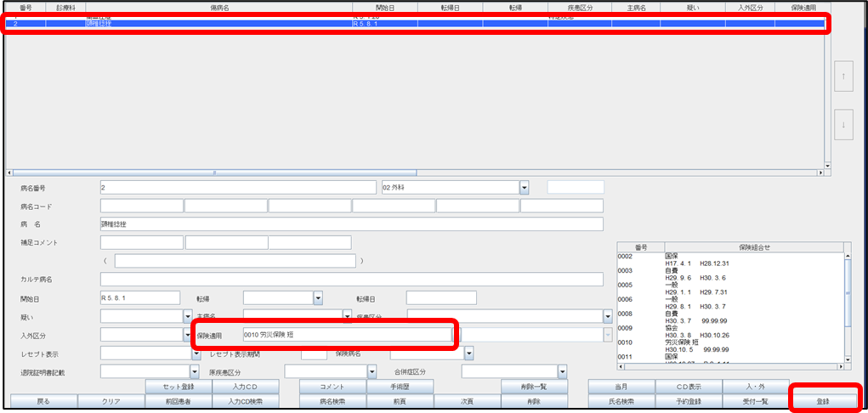Click the insurance list vertical scrollbar
This screenshot has height=413, width=868.
click(847, 306)
